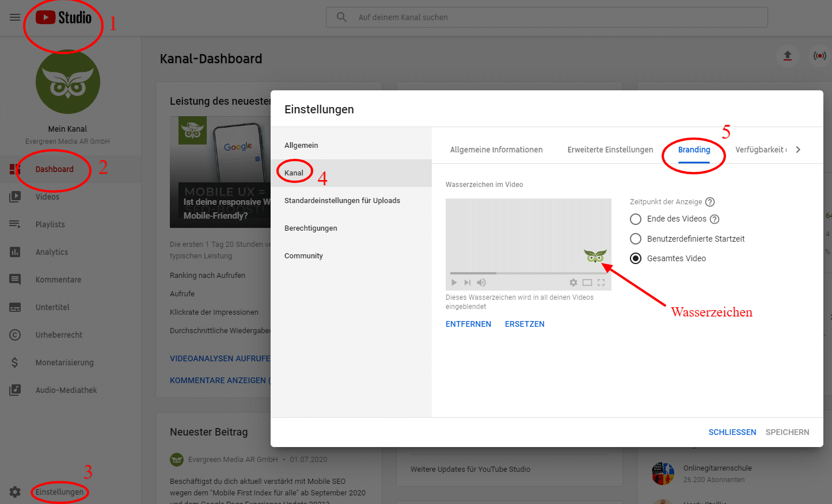The image size is (832, 504).
Task: Open the Kanal settings section
Action: tap(351, 173)
